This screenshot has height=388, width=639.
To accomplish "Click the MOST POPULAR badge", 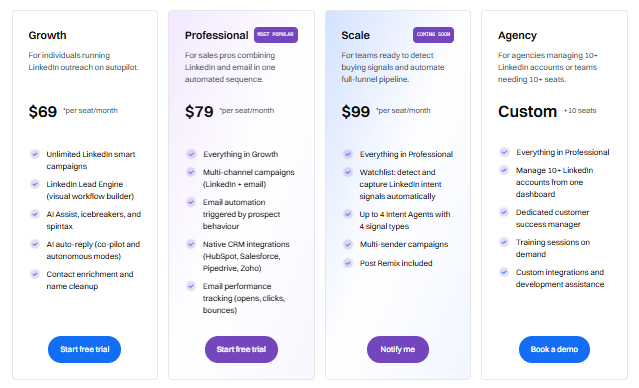I will [x=276, y=35].
